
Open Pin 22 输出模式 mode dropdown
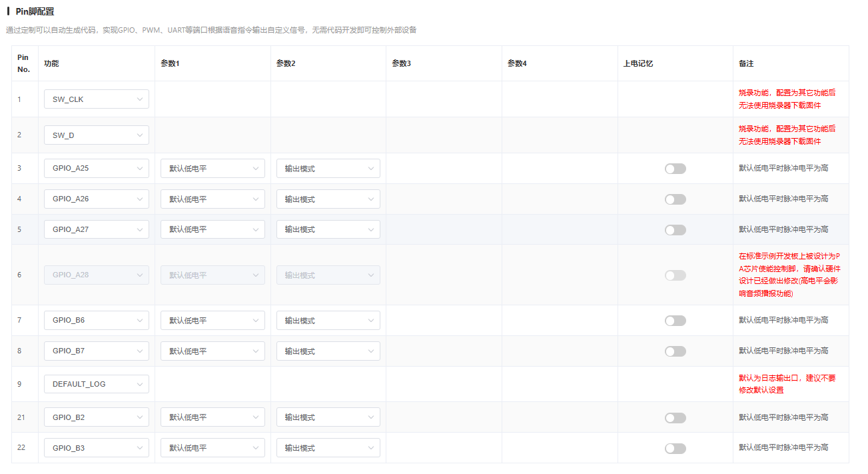point(328,448)
